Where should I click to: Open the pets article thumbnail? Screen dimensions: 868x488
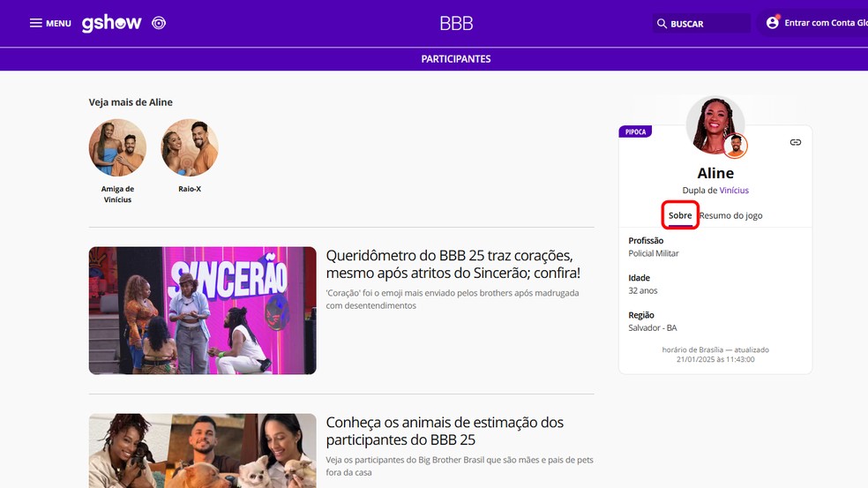(x=203, y=451)
